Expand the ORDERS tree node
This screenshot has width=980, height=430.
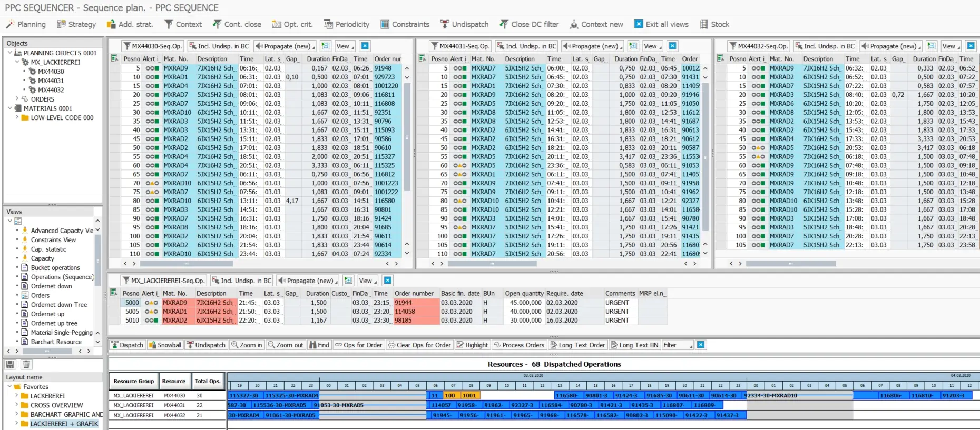(17, 98)
